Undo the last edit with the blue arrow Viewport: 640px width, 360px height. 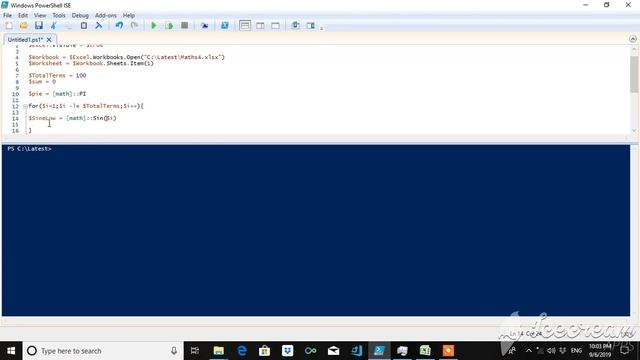pos(119,25)
